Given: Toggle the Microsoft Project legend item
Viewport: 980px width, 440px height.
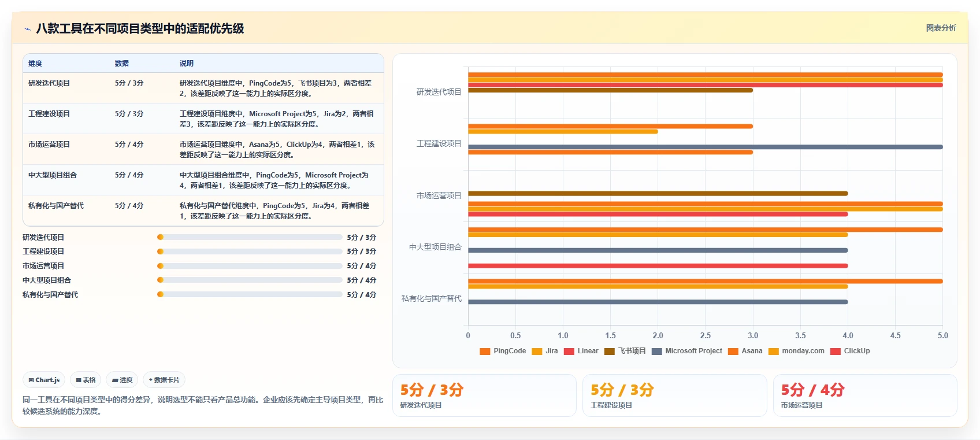Looking at the screenshot, I should [687, 351].
